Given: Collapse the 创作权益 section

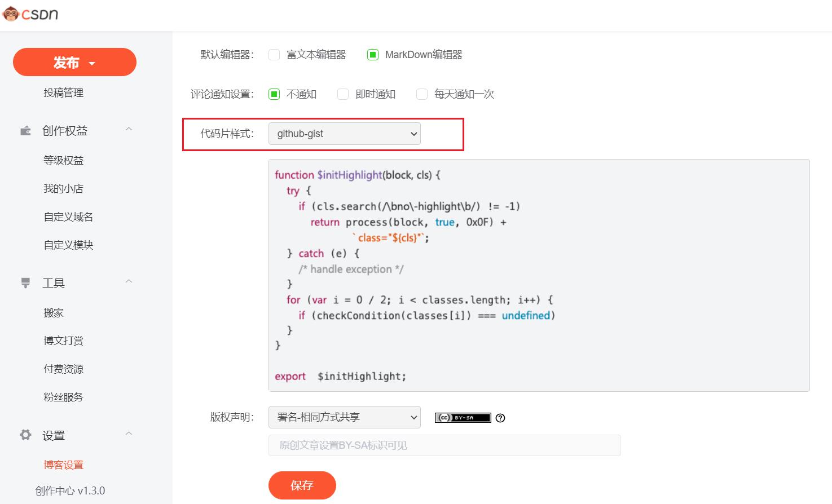Looking at the screenshot, I should coord(129,129).
